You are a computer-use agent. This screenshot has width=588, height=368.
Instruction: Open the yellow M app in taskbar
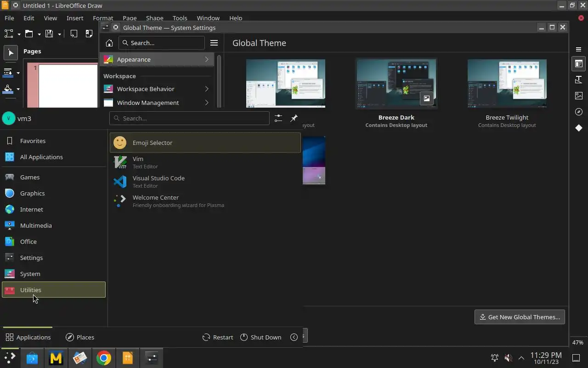tap(56, 357)
